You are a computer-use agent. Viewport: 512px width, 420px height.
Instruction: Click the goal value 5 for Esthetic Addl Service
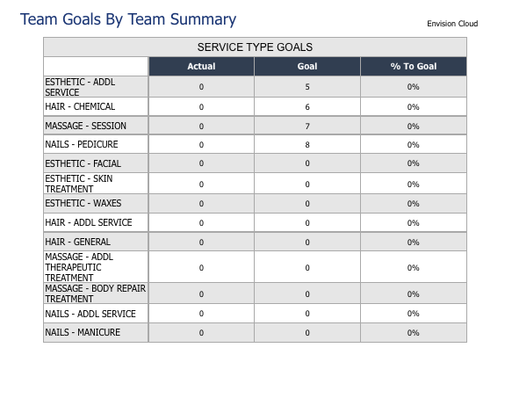tap(307, 87)
